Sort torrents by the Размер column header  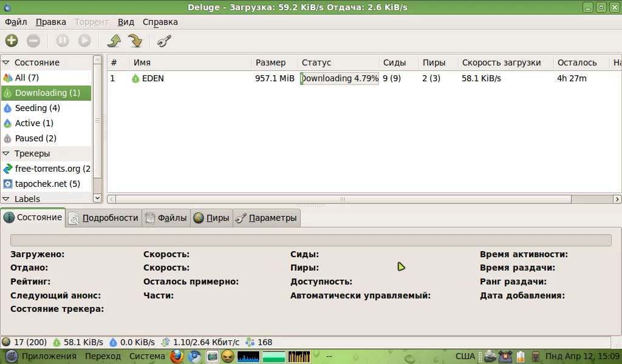click(275, 62)
